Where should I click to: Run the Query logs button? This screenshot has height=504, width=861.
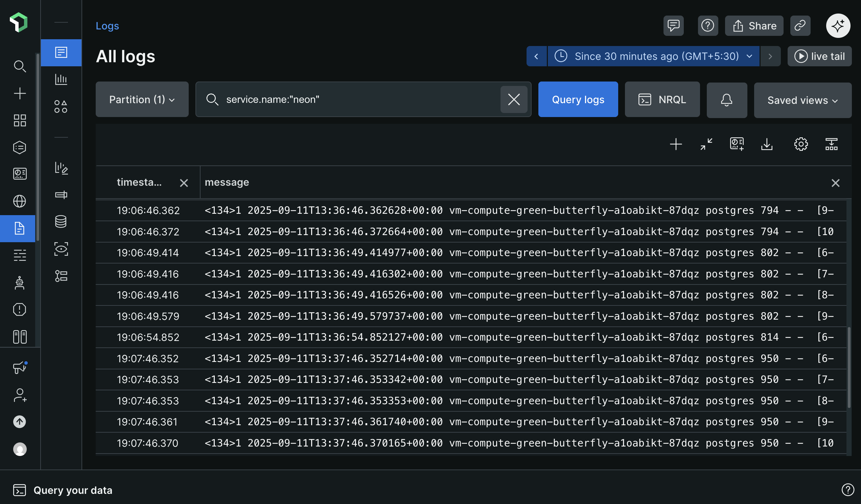click(x=578, y=99)
